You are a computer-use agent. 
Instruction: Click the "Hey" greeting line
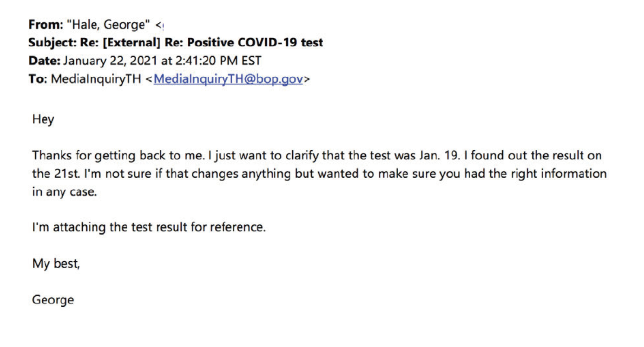[43, 119]
